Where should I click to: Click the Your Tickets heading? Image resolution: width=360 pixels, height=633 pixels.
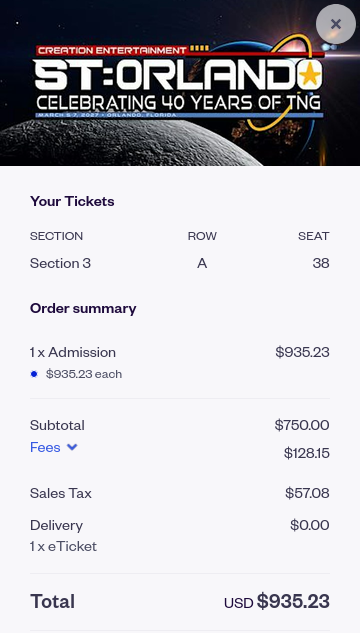[72, 201]
